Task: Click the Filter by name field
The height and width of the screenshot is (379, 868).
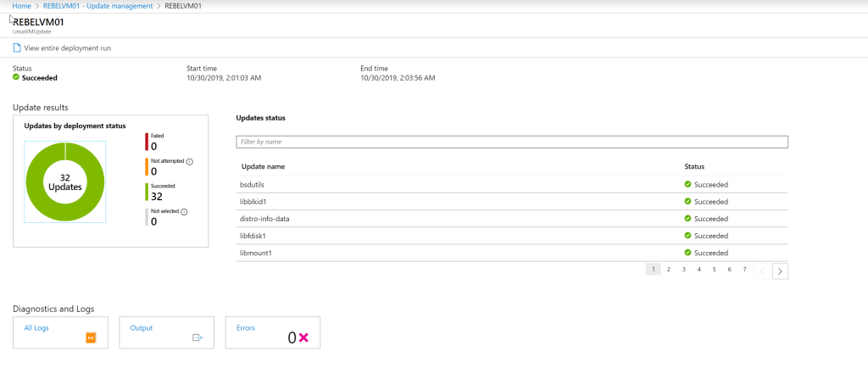Action: [511, 142]
